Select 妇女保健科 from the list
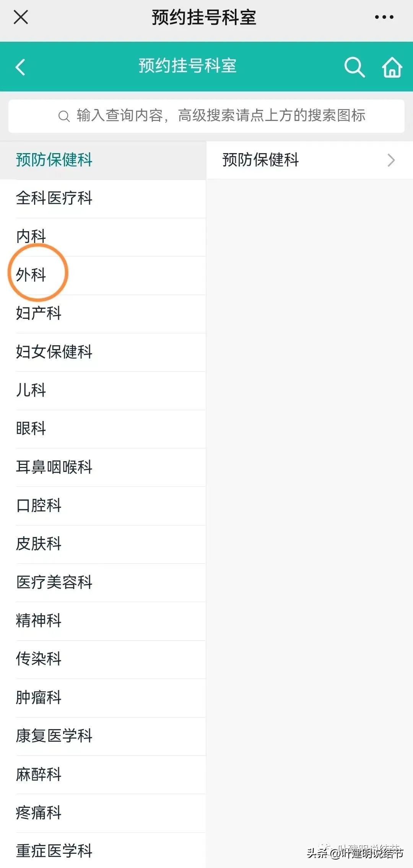Screen dimensions: 413x868 [x=54, y=352]
